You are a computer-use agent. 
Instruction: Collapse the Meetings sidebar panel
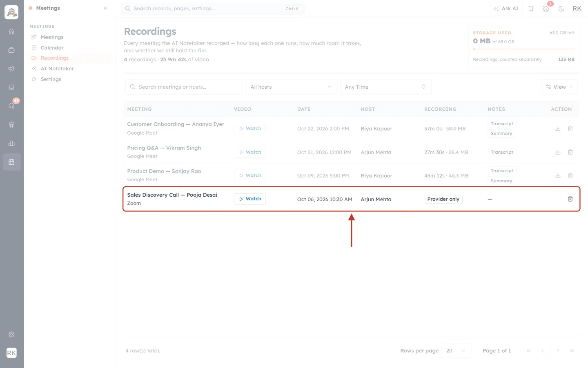point(105,8)
